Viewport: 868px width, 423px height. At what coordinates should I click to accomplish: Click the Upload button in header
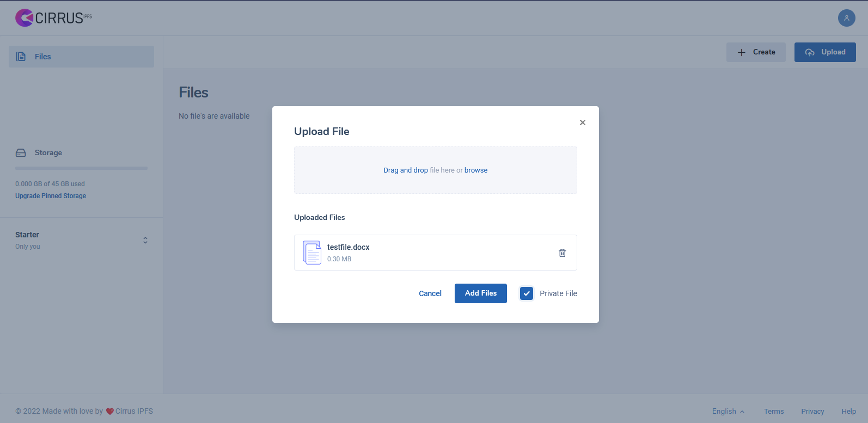(825, 52)
